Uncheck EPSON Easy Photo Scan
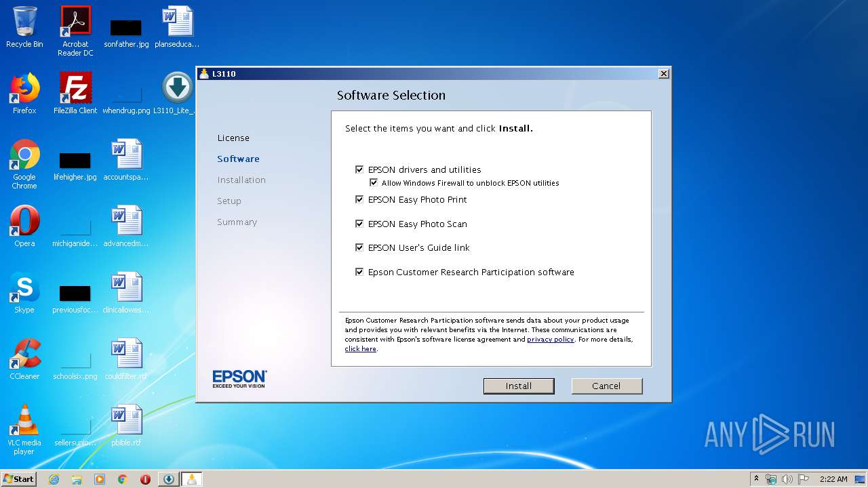Screen dimensions: 868x488 [x=359, y=224]
